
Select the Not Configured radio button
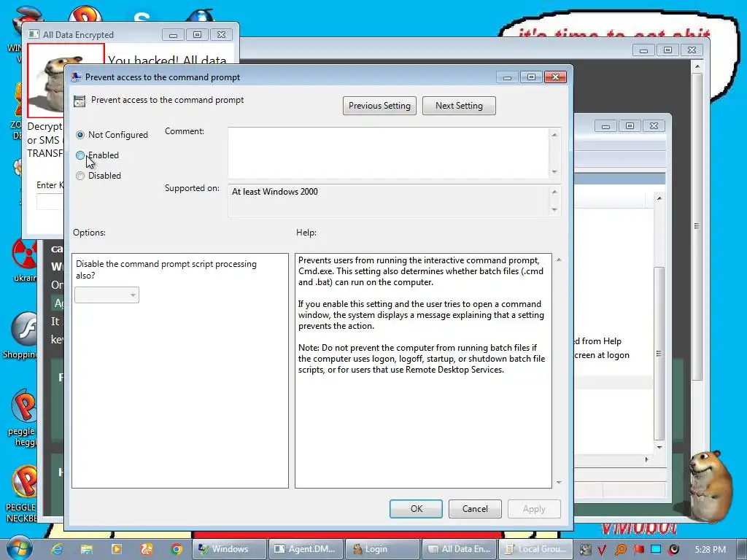pos(80,135)
